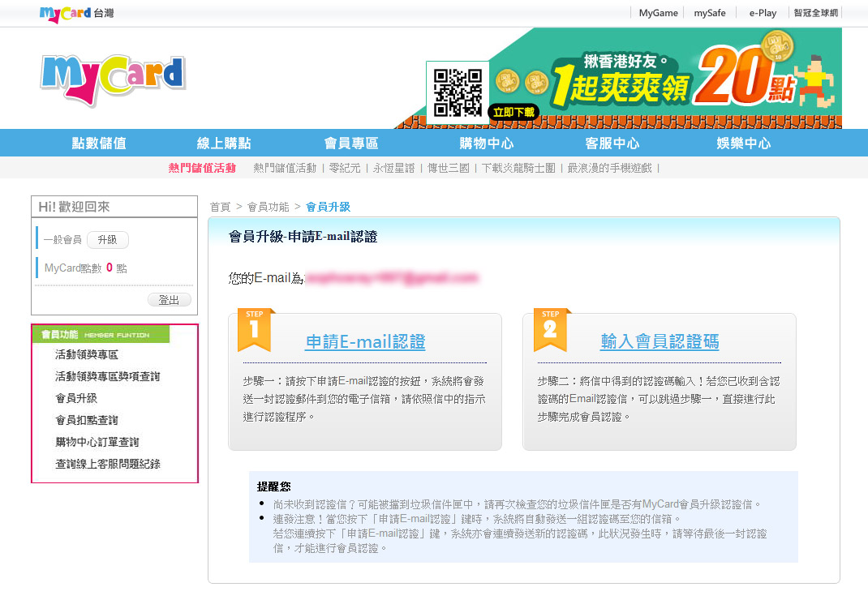Click the 會員升級-申請E-mail認證 page title
Viewport: 868px width, 600px height.
[x=303, y=237]
